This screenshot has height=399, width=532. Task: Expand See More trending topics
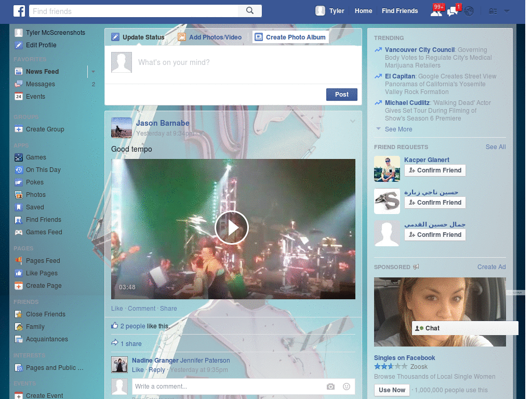click(x=398, y=129)
